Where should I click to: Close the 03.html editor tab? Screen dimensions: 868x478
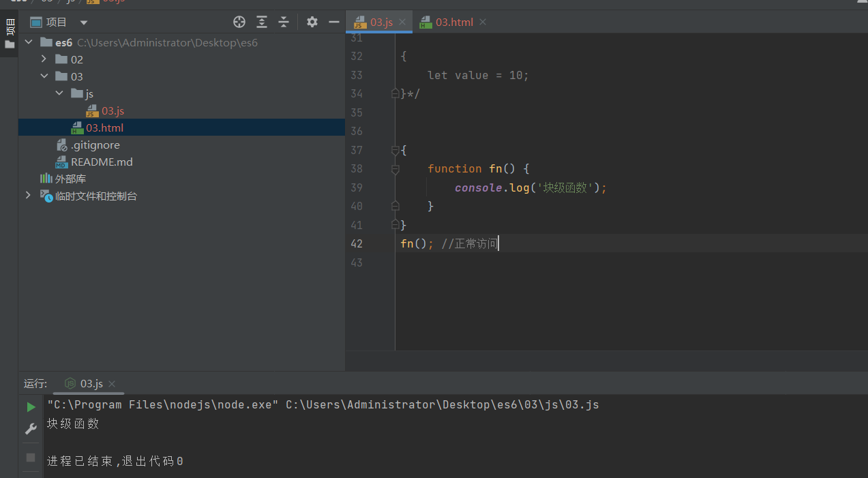tap(483, 22)
